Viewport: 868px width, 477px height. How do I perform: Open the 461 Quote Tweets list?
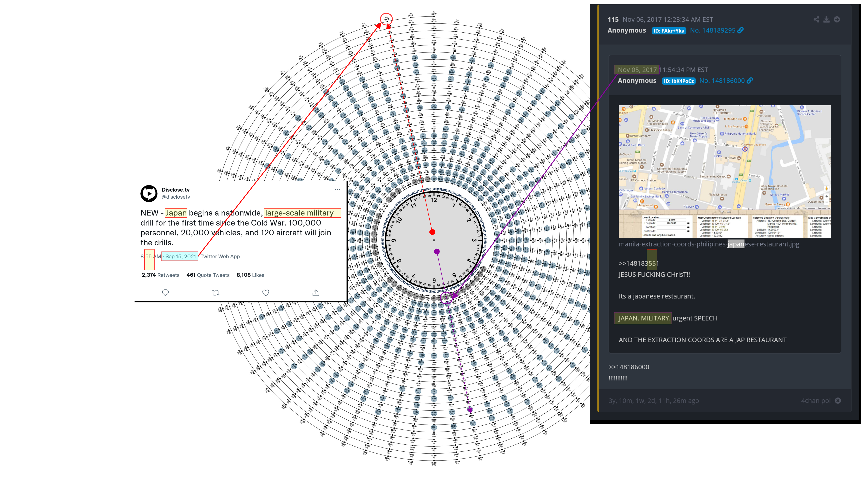click(x=208, y=275)
